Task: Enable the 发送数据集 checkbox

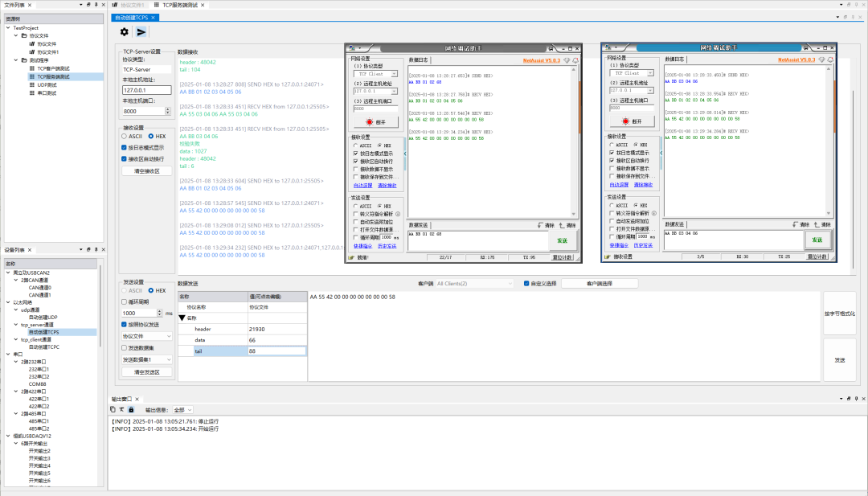Action: [124, 347]
